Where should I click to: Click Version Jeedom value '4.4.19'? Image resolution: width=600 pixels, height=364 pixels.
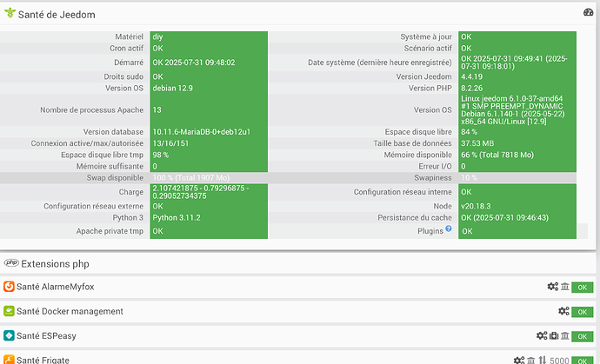(x=471, y=76)
